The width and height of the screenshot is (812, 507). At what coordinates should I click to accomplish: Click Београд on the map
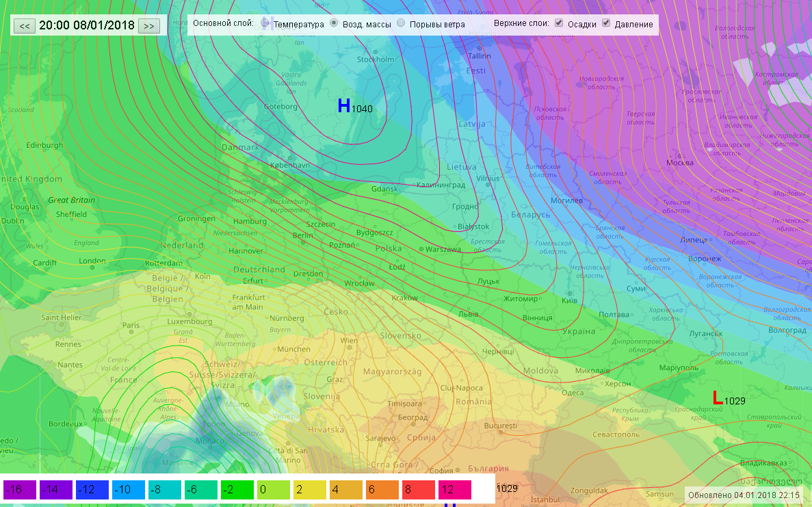(412, 417)
